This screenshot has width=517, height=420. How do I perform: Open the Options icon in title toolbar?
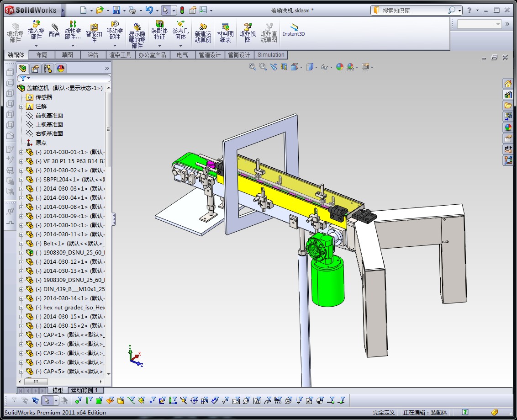point(203,10)
